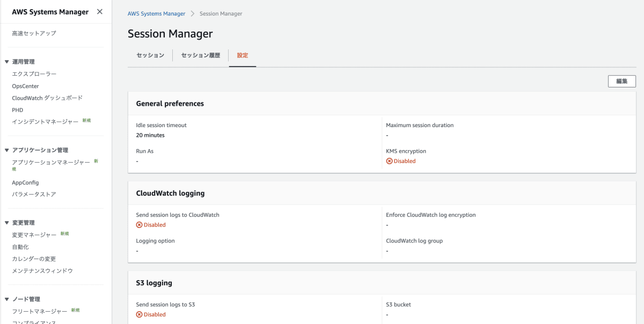Navigate to パラメータストア
Viewport: 644px width, 324px height.
[34, 194]
